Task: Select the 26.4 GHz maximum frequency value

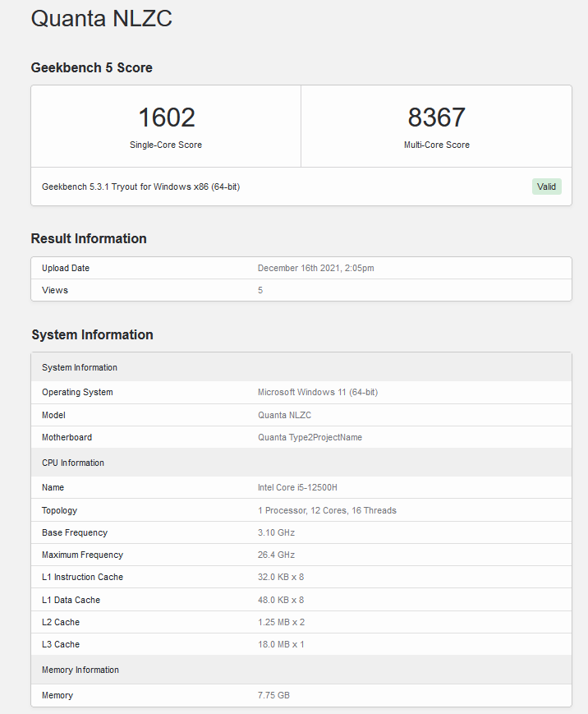Action: [276, 555]
